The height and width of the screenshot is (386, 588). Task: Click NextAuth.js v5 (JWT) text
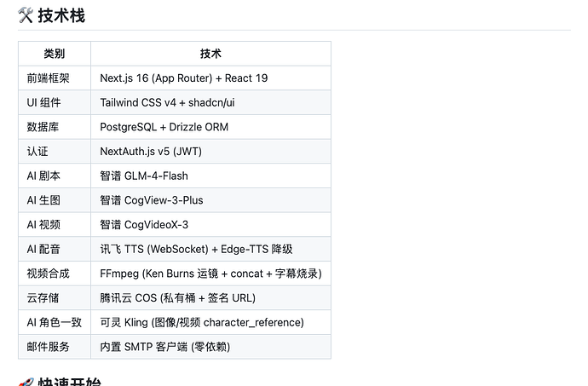151,151
